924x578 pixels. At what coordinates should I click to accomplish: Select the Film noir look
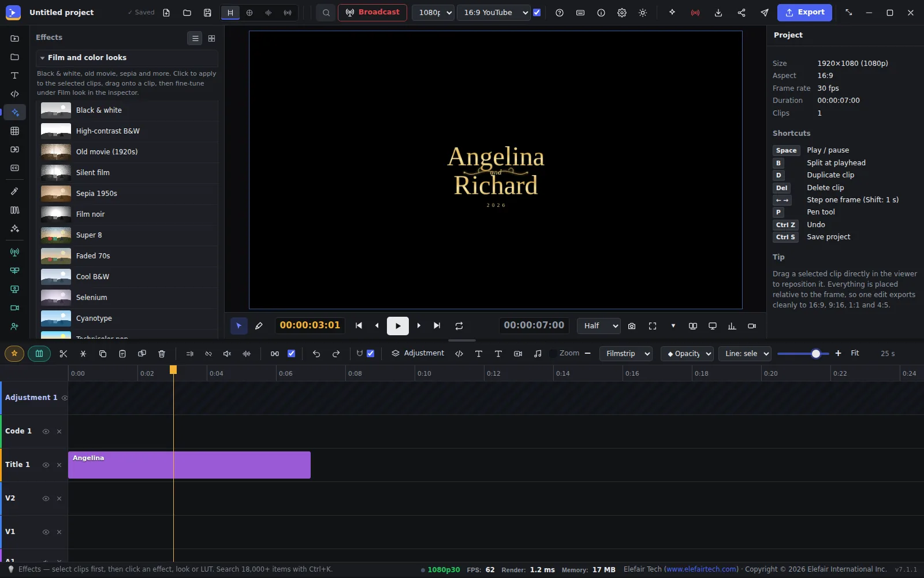pos(127,214)
